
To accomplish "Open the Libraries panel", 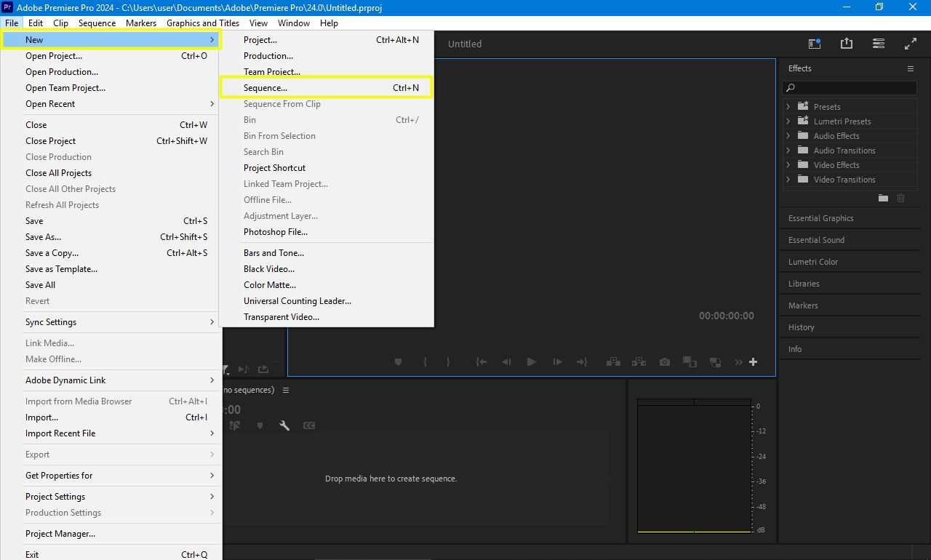I will coord(804,284).
